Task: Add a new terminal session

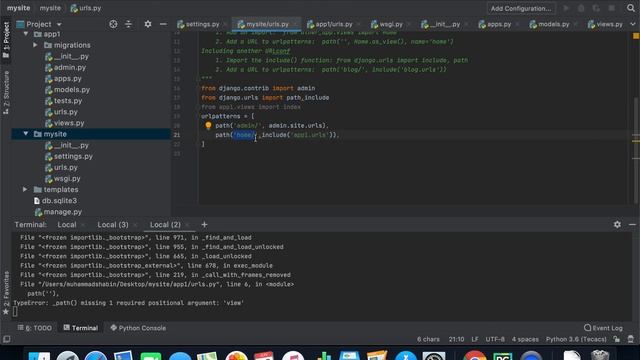Action: (x=204, y=225)
